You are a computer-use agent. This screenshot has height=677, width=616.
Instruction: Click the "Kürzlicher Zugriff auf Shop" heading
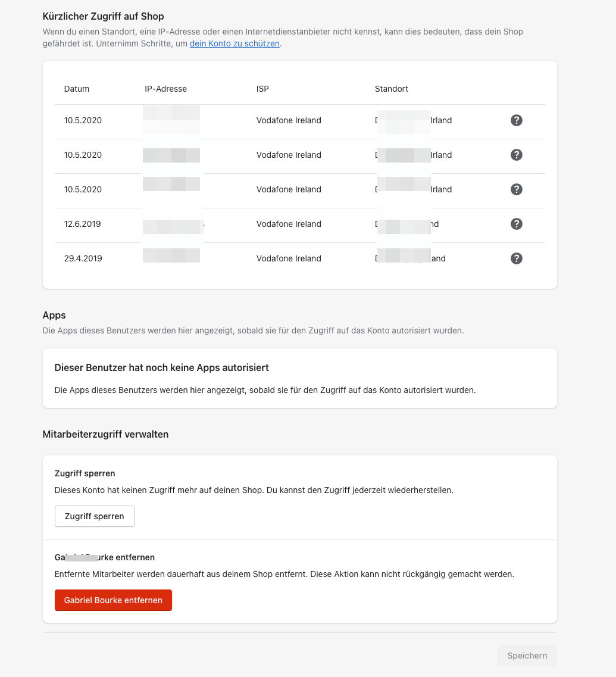coord(104,17)
